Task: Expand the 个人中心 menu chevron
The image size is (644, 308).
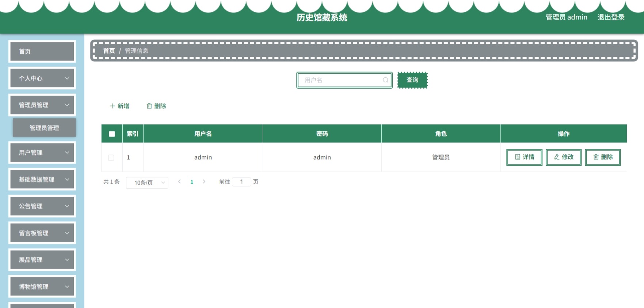Action: [x=67, y=78]
